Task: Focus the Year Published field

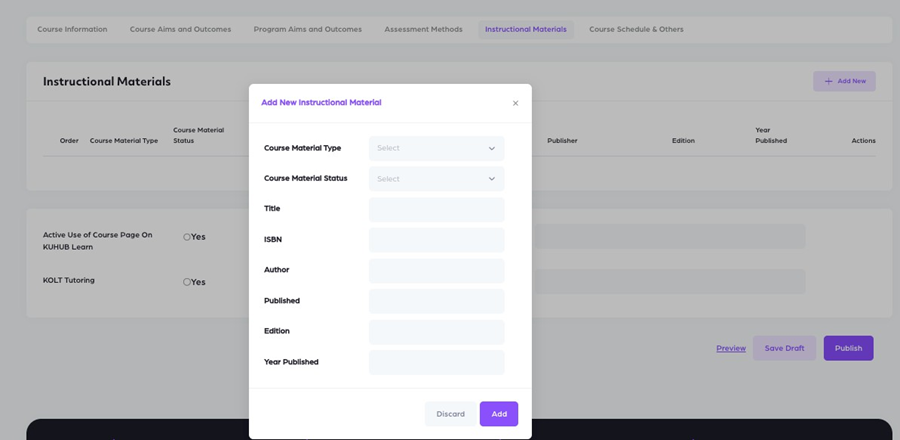Action: (436, 362)
